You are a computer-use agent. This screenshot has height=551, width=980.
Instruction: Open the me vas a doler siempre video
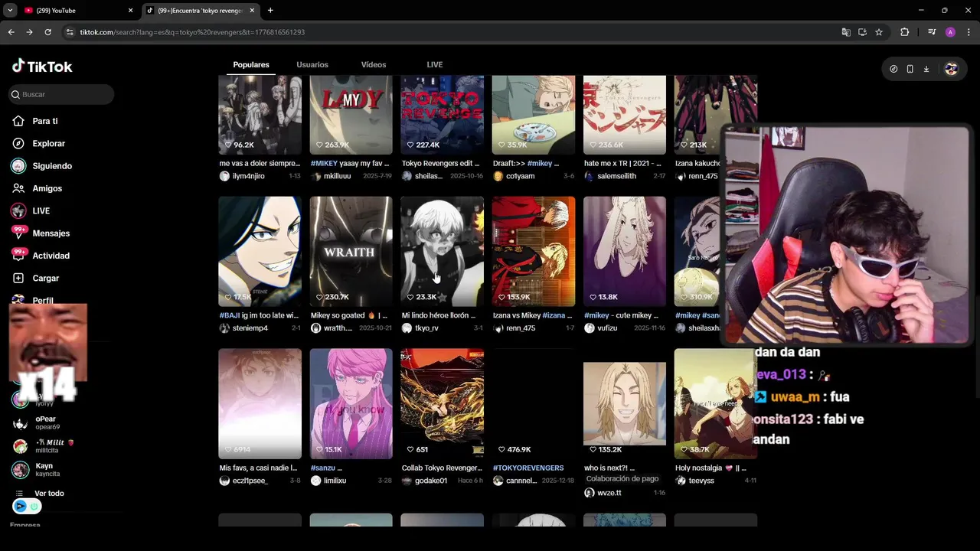click(260, 115)
